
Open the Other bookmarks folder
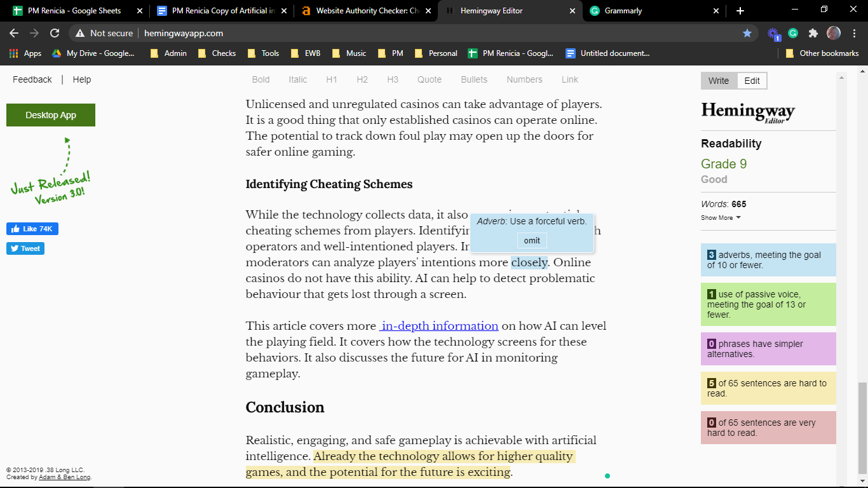click(822, 53)
